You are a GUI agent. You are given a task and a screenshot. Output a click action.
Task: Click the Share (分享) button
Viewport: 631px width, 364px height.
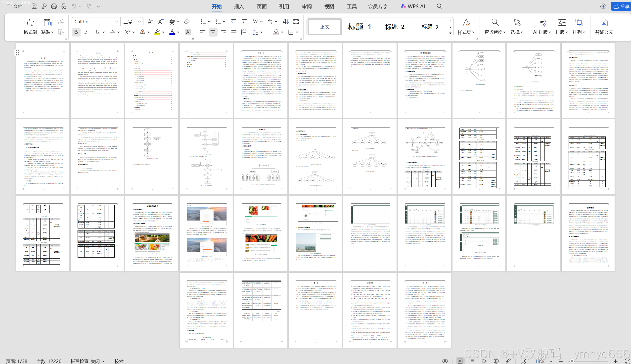click(621, 6)
